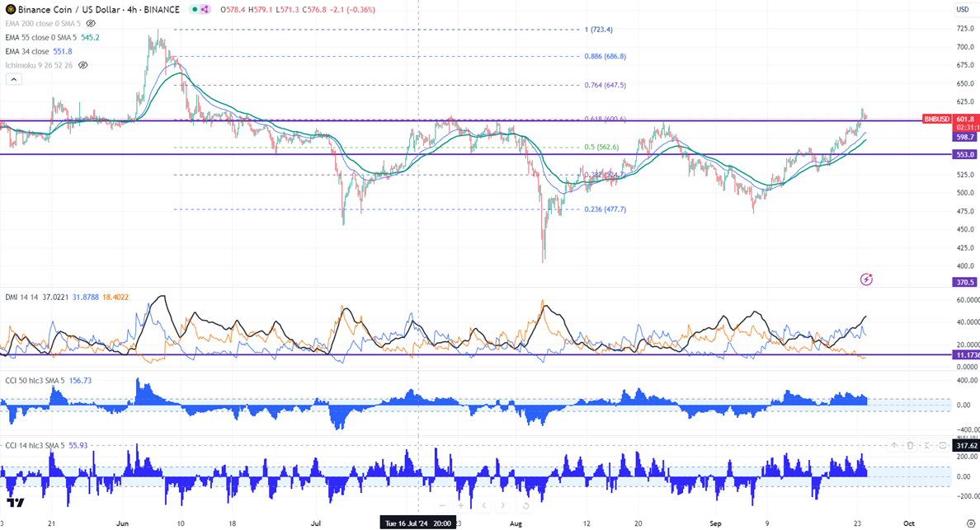
Task: Select the EMA 34 close indicator label
Action: point(27,51)
